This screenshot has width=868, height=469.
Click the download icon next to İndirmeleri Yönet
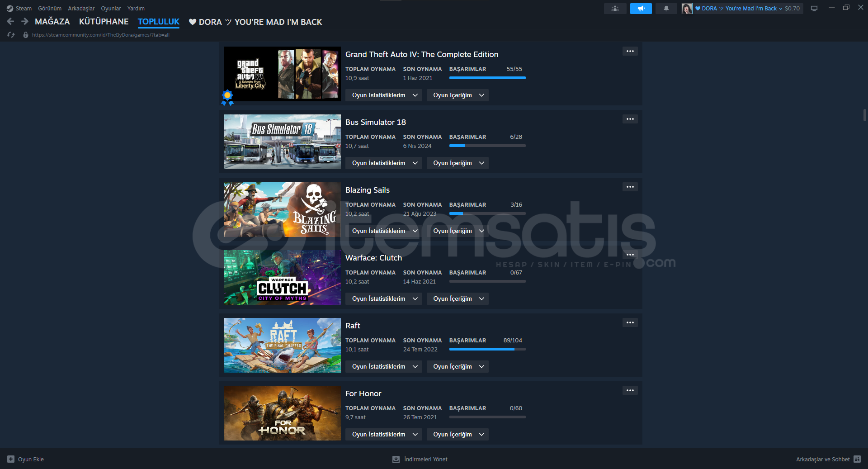tap(396, 459)
